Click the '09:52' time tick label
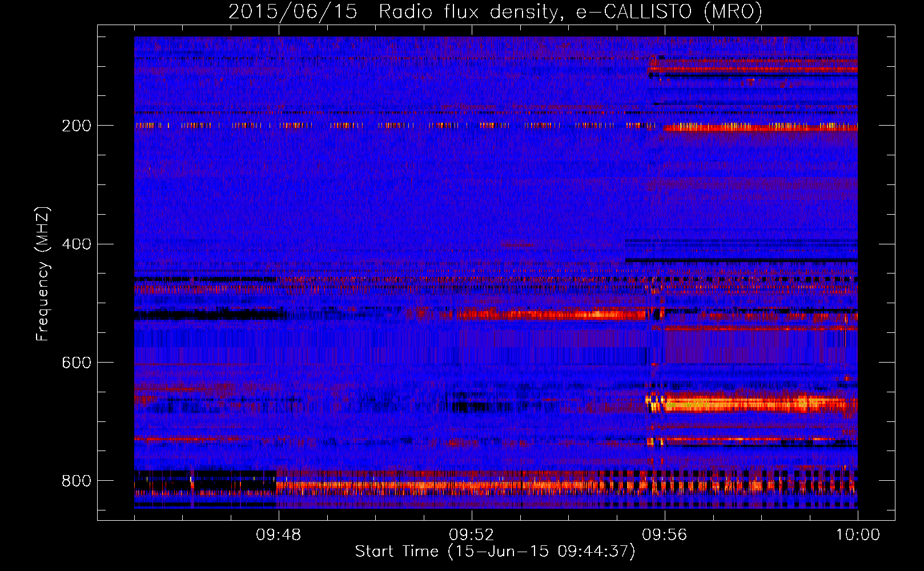Image resolution: width=924 pixels, height=571 pixels. click(471, 535)
